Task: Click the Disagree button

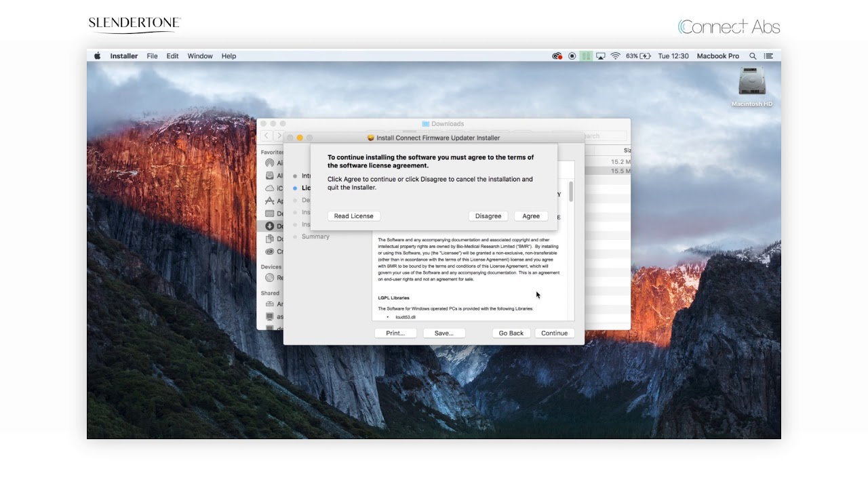Action: click(x=488, y=216)
